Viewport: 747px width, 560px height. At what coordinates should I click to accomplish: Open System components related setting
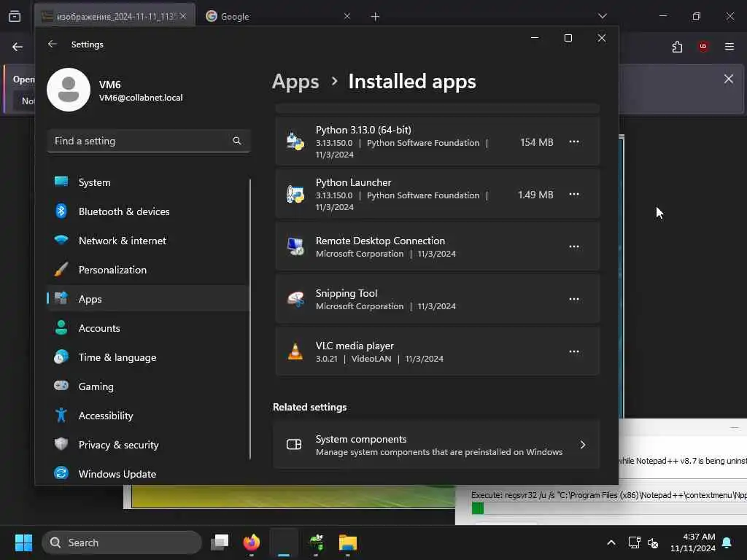[x=437, y=445]
